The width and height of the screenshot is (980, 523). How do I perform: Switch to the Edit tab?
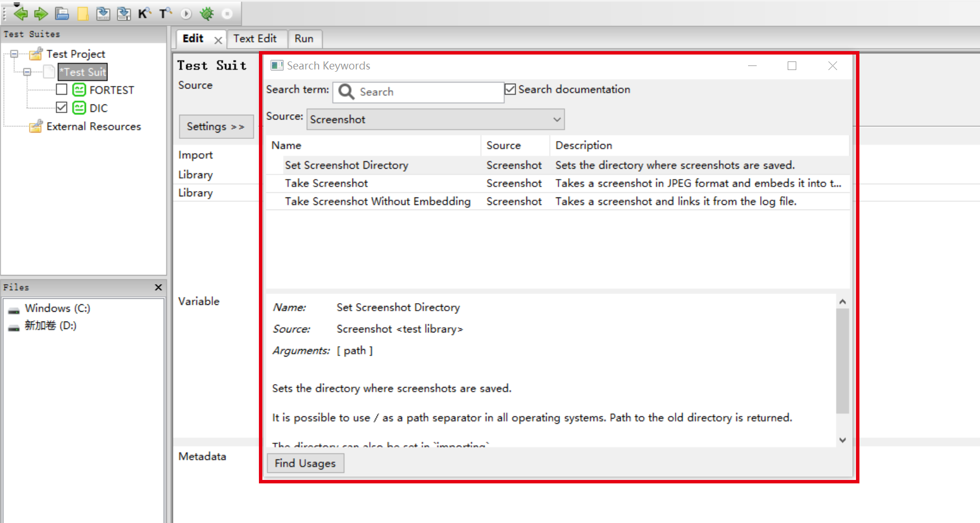pos(193,38)
